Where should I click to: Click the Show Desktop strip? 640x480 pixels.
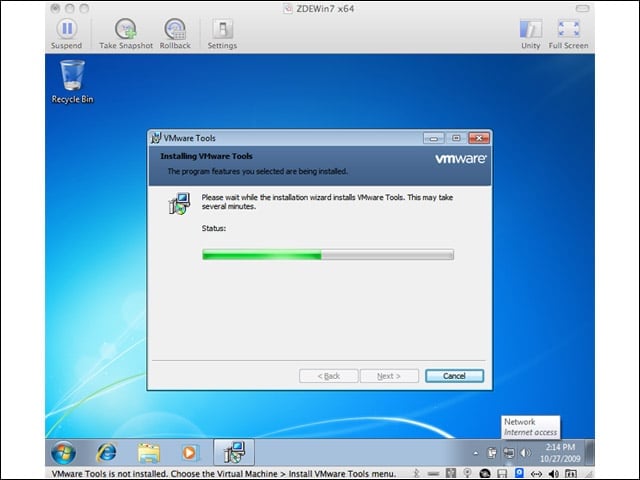coord(590,453)
